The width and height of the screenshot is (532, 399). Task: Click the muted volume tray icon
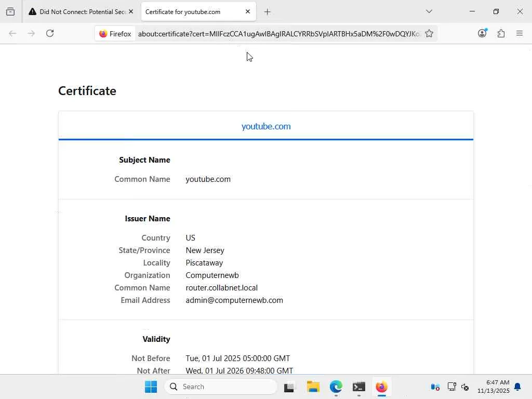click(x=465, y=387)
